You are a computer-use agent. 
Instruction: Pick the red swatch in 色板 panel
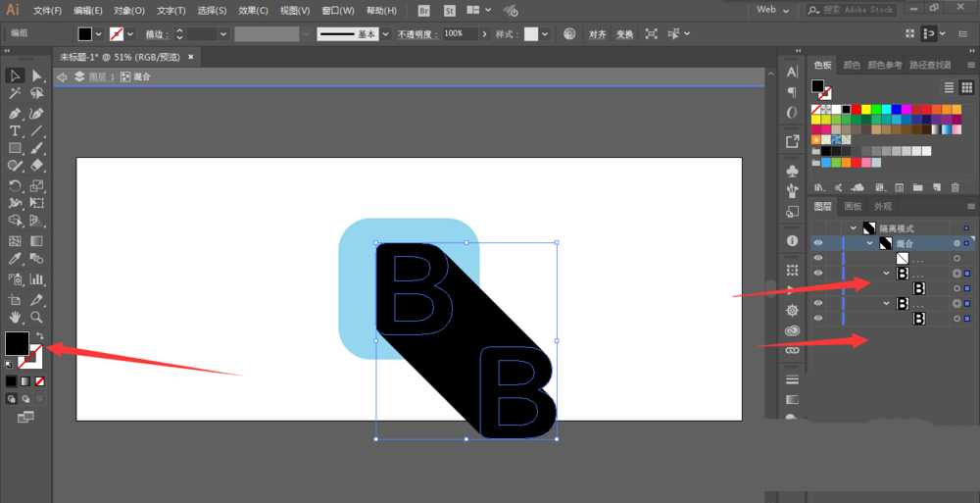click(x=856, y=109)
